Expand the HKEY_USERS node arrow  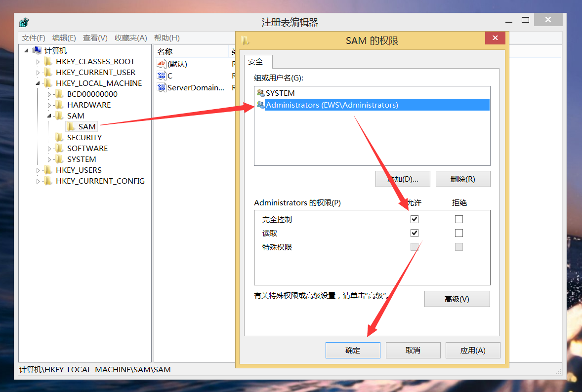(x=38, y=171)
